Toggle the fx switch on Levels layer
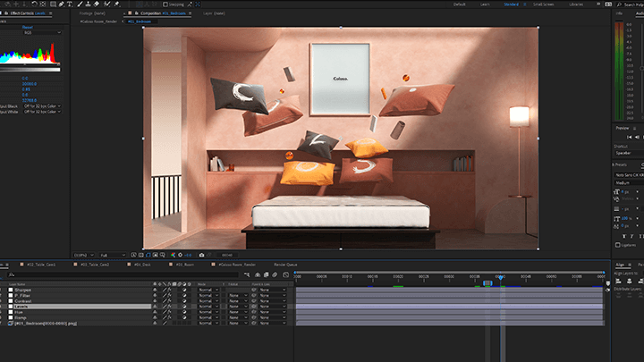Viewport: 644px width, 362px height. (x=169, y=307)
